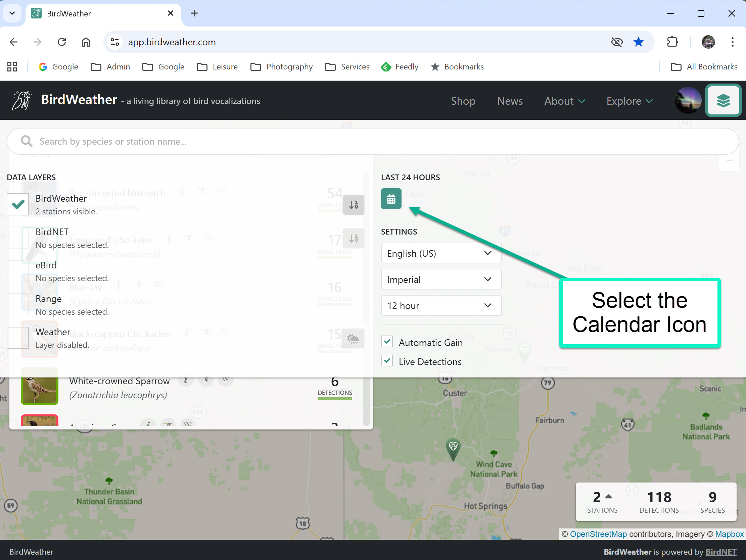This screenshot has width=746, height=560.
Task: Click the Shop link in navbar
Action: [x=463, y=101]
